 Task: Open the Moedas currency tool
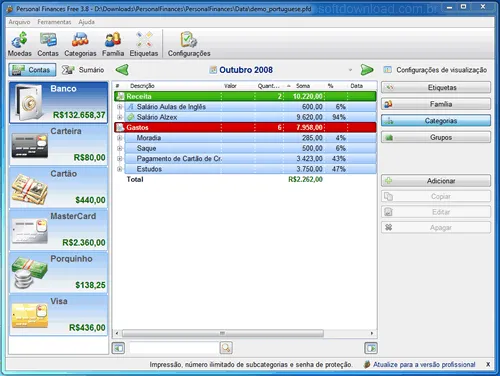(19, 44)
